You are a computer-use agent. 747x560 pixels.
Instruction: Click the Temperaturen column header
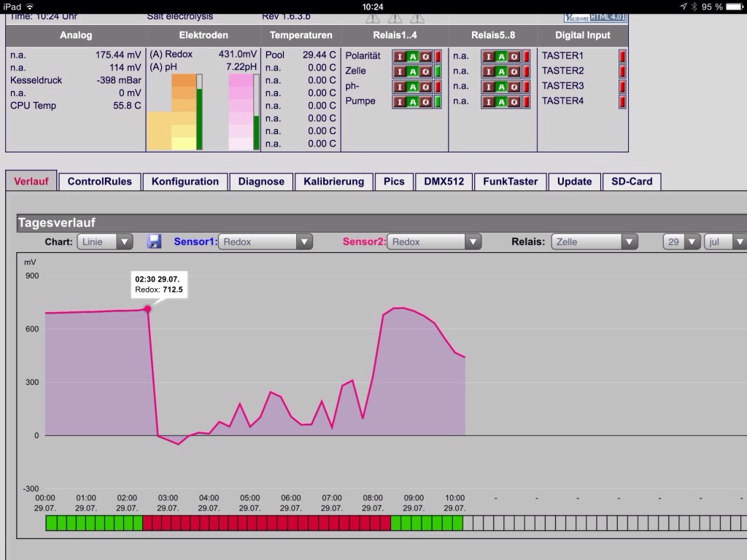pyautogui.click(x=301, y=35)
